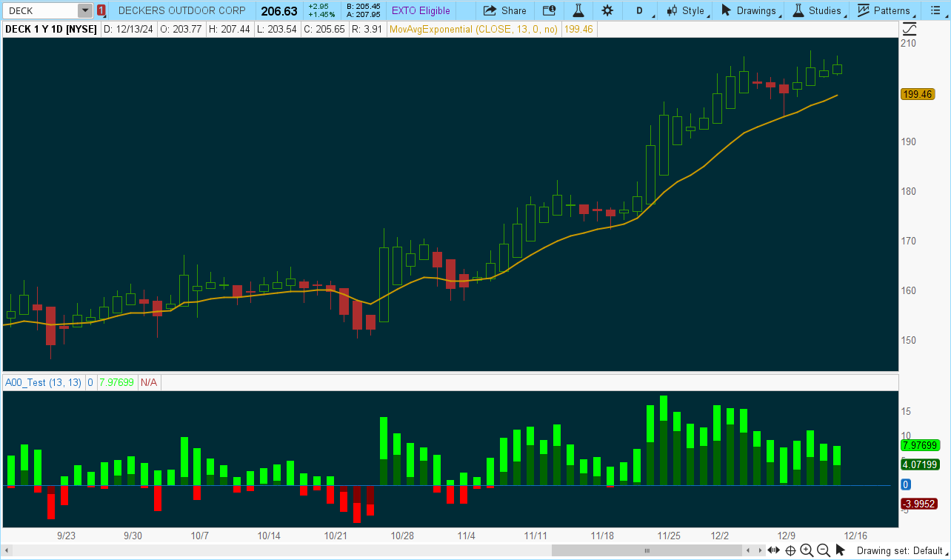Click DECKERS OUTDOOR CORP company name
The image size is (951, 560).
[x=181, y=10]
